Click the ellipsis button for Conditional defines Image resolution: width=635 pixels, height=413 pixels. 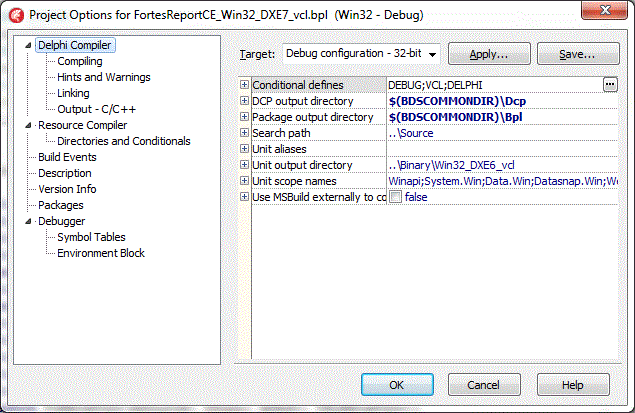[610, 85]
